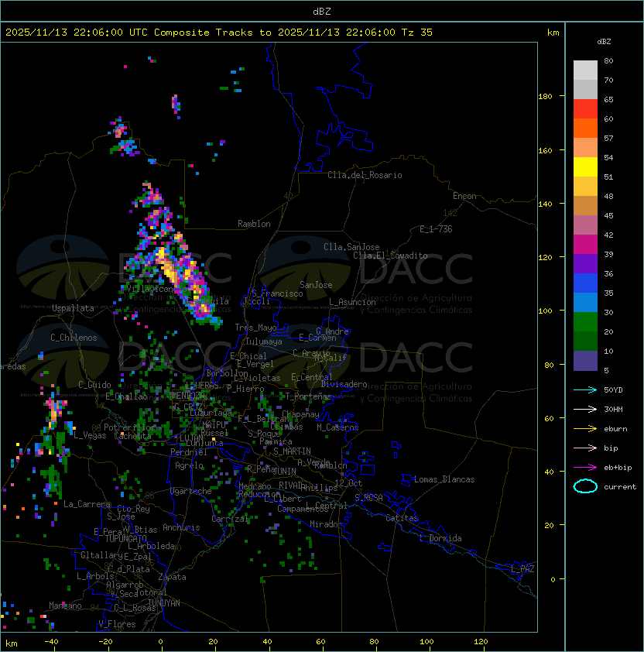Click the 'Tulumaya' map label

(x=264, y=341)
